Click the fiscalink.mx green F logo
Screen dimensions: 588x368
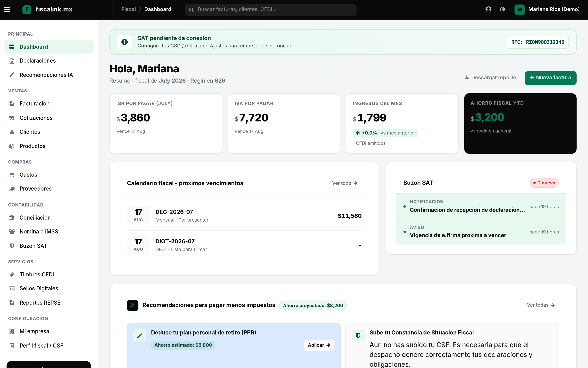point(27,9)
